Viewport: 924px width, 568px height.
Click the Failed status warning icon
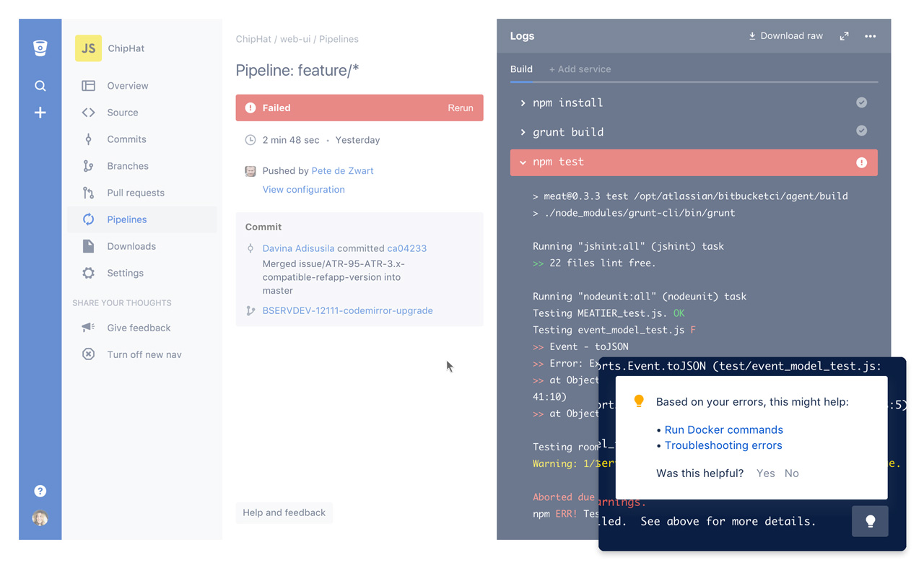click(x=250, y=108)
